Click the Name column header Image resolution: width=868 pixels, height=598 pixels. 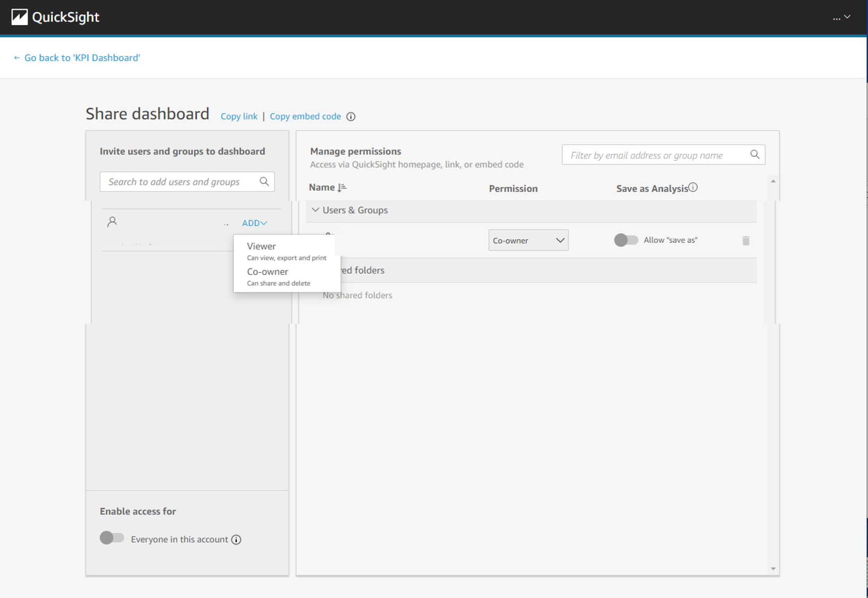click(x=322, y=187)
